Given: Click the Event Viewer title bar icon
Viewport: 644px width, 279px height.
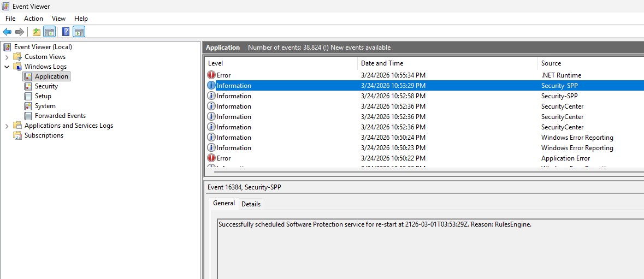Looking at the screenshot, I should click(6, 6).
